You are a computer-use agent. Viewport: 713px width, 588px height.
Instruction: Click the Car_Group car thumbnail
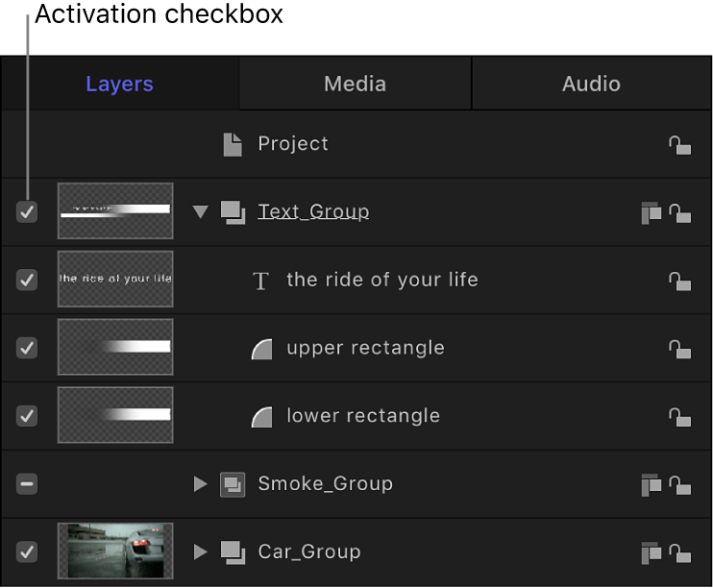(x=115, y=551)
